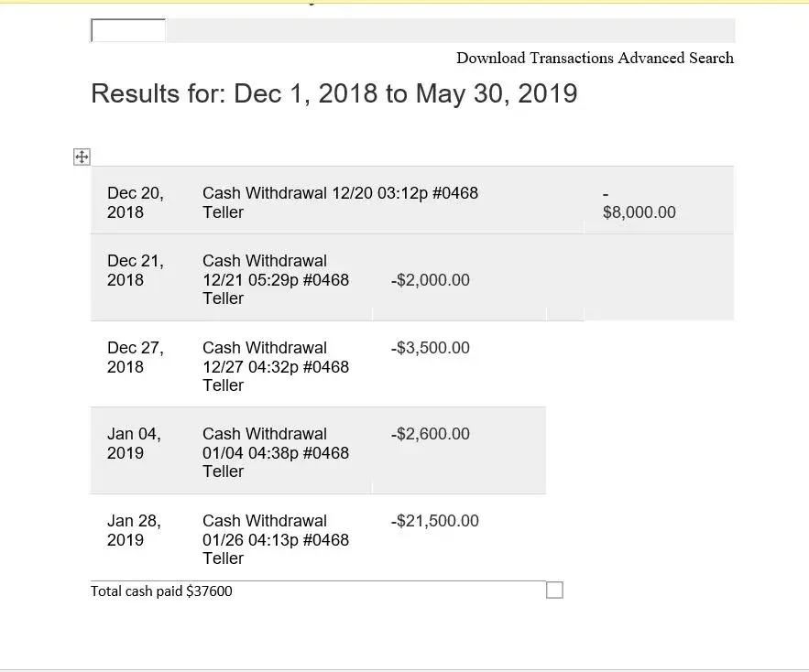The image size is (809, 672).
Task: Select the Jan 04, 2019 date cell
Action: pyautogui.click(x=134, y=443)
